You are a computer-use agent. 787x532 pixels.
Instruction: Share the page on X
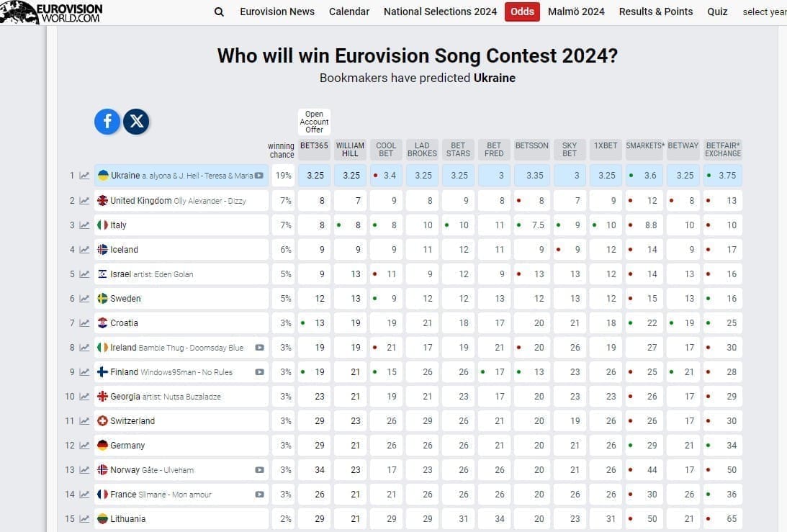click(136, 122)
